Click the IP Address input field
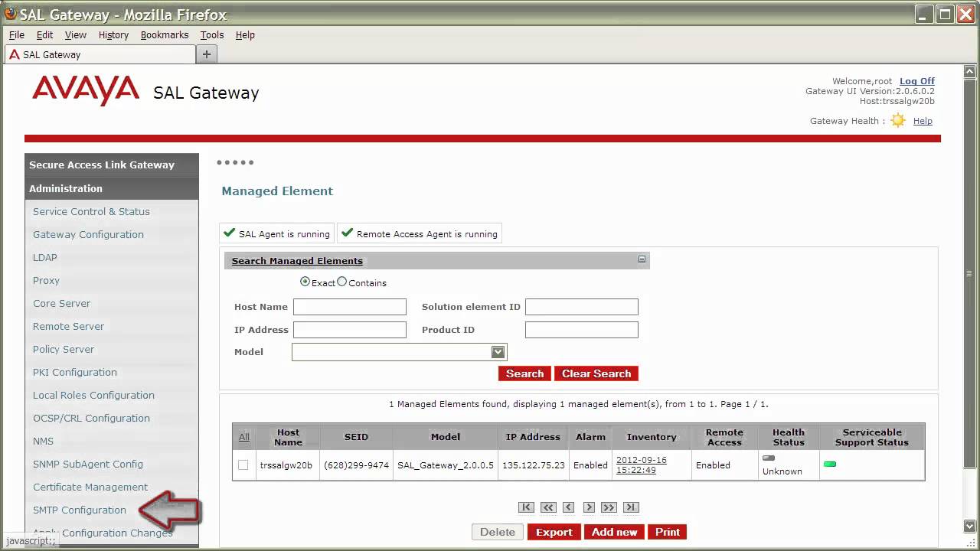 click(350, 330)
